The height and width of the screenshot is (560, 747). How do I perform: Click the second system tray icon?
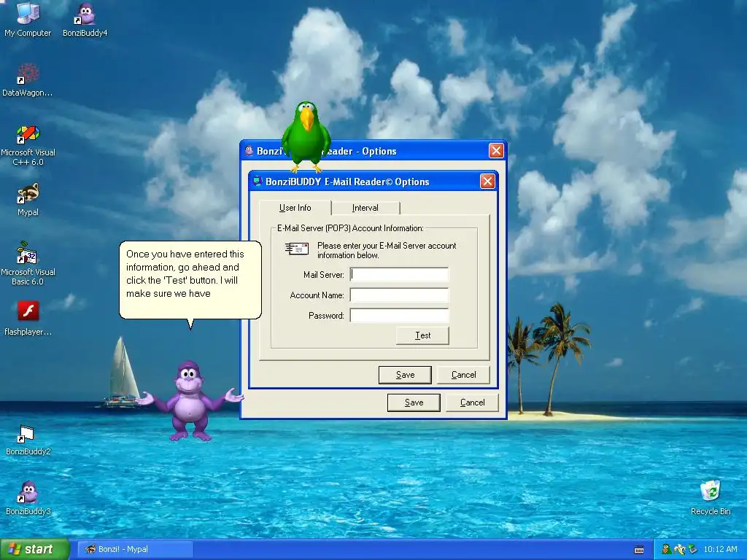click(x=679, y=549)
